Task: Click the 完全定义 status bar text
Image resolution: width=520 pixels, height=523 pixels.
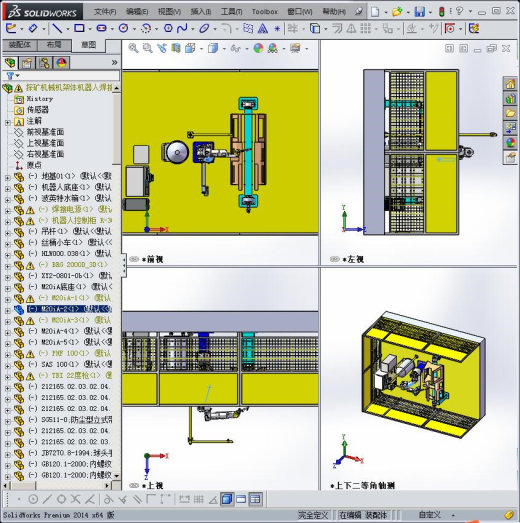Action: 313,515
